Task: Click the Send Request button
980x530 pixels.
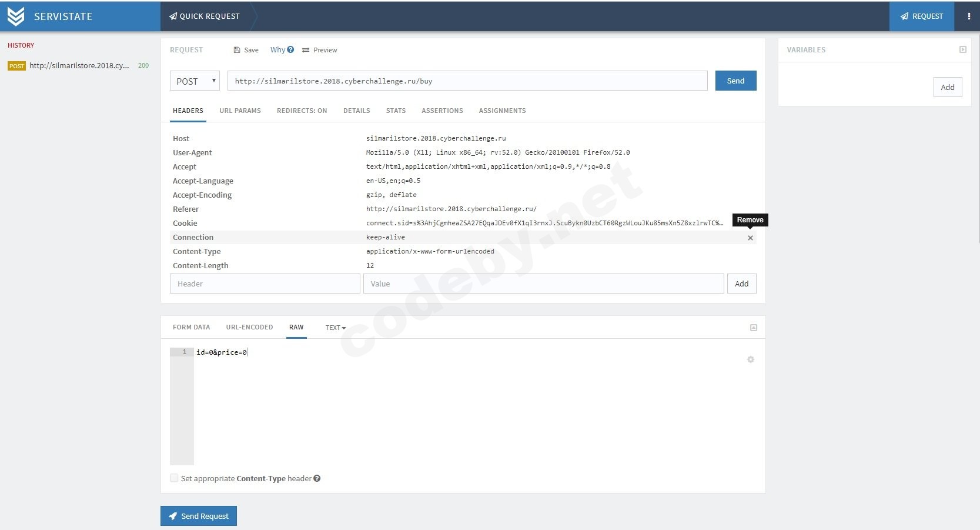Action: [x=199, y=516]
